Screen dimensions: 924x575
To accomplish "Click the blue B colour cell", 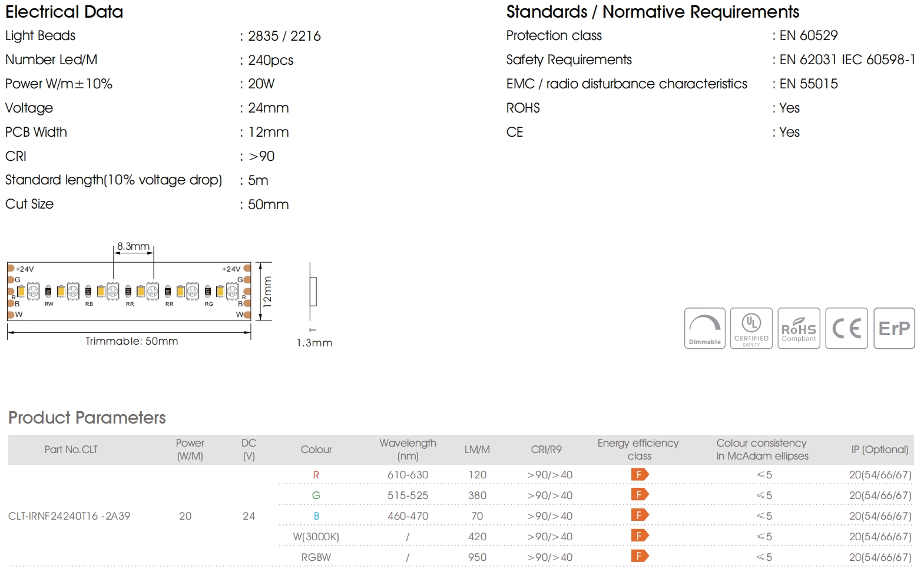I will click(x=316, y=516).
